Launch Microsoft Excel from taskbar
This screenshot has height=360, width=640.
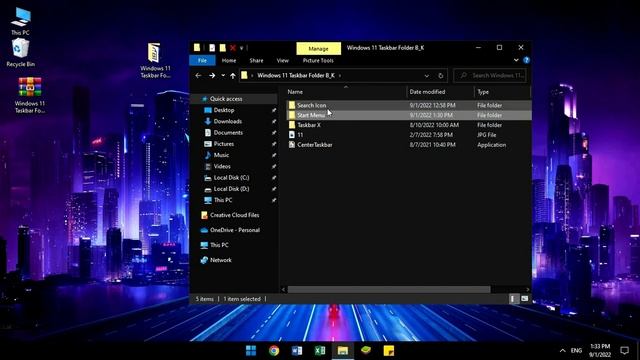click(x=320, y=351)
